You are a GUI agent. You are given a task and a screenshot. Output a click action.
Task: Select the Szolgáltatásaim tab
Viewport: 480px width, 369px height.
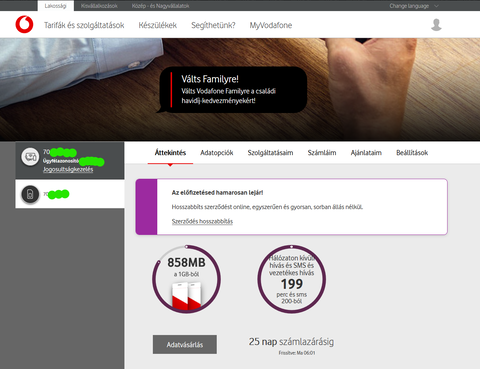270,153
